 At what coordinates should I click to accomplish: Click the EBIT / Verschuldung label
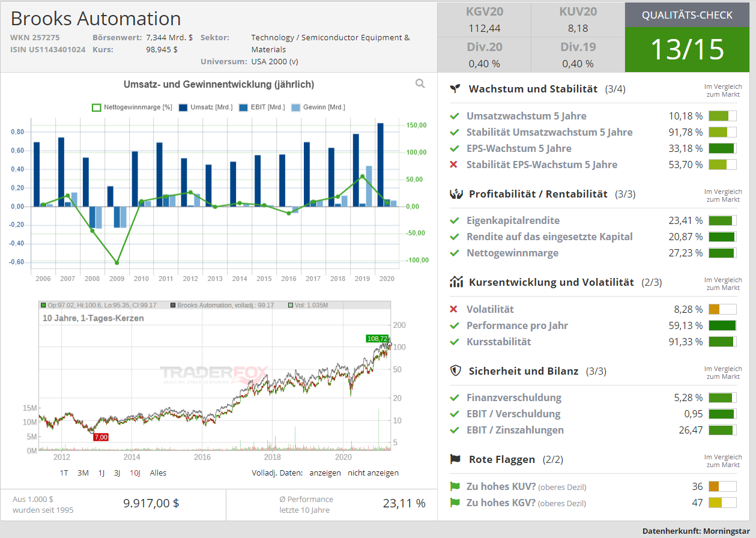[x=513, y=414]
